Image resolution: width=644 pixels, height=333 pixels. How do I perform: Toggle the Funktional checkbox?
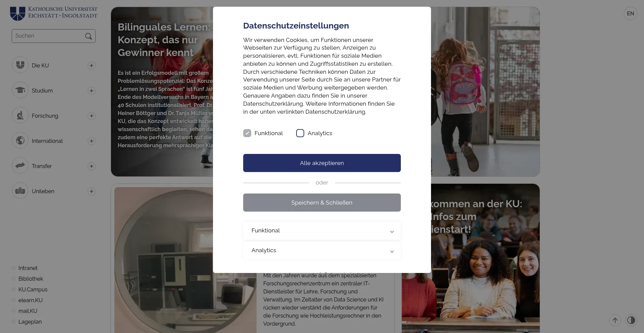(247, 133)
